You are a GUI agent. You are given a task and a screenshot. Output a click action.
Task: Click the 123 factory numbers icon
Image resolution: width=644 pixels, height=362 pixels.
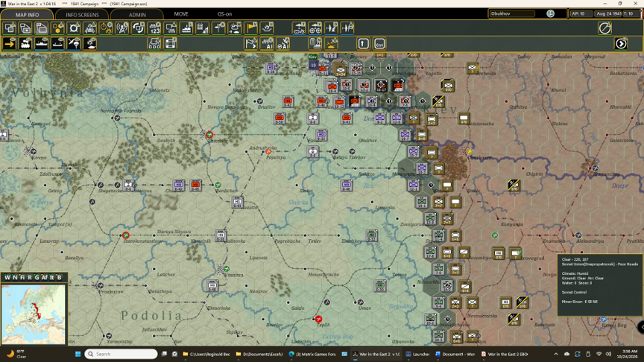154,28
